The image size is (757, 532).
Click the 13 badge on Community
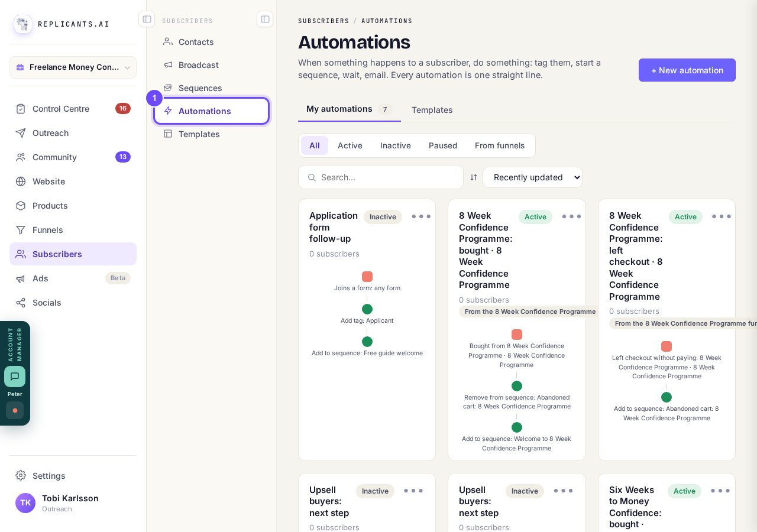click(x=123, y=157)
